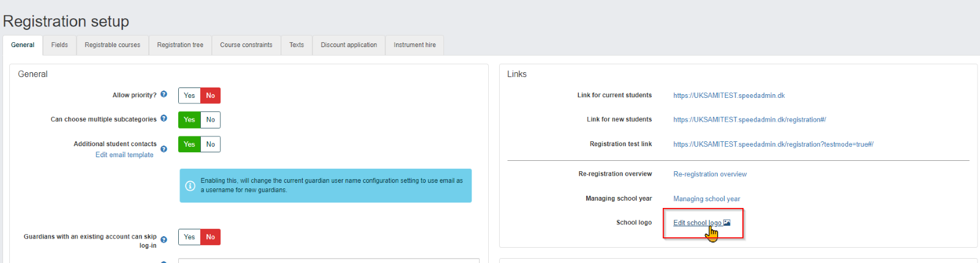Open the registration test link URL
This screenshot has height=263, width=980.
[x=773, y=144]
